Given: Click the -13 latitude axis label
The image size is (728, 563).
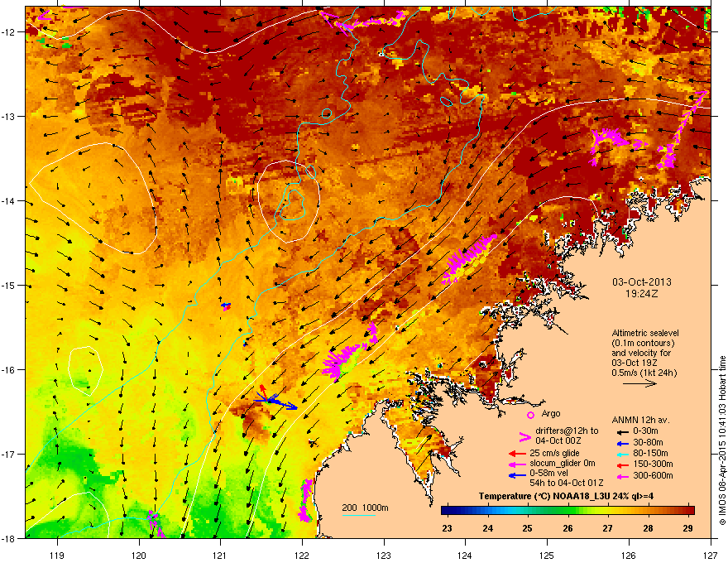Looking at the screenshot, I should coord(9,116).
